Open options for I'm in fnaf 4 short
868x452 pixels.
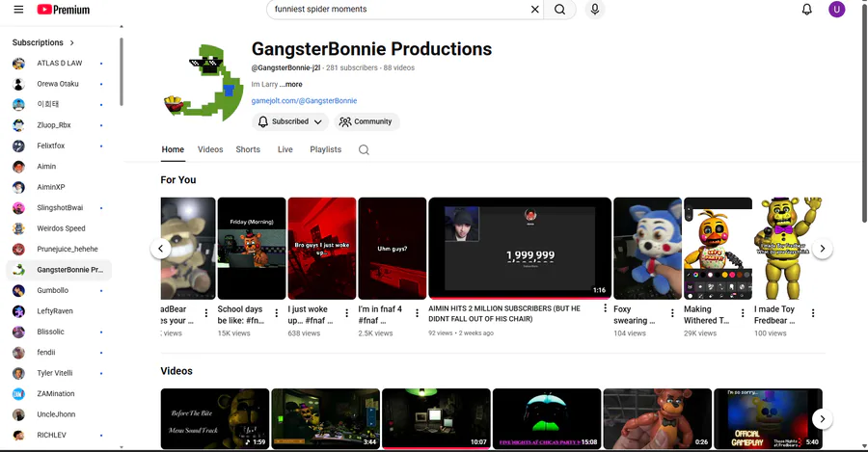tap(417, 313)
